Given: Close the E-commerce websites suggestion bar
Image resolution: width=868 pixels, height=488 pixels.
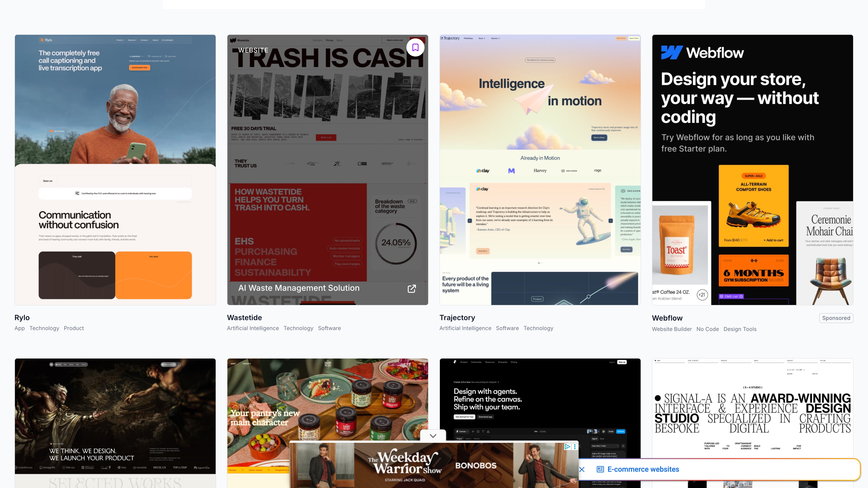Looking at the screenshot, I should click(x=582, y=469).
